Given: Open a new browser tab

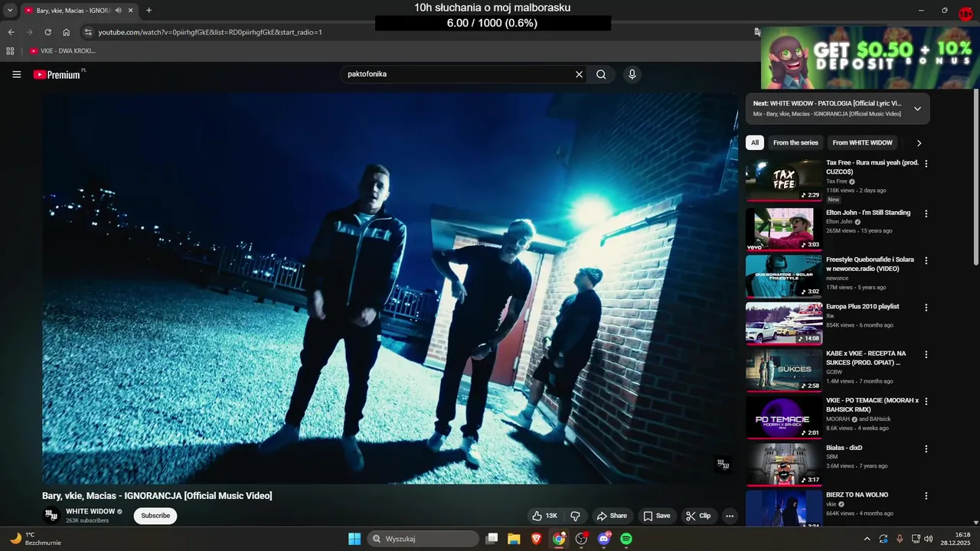Looking at the screenshot, I should pos(149,11).
